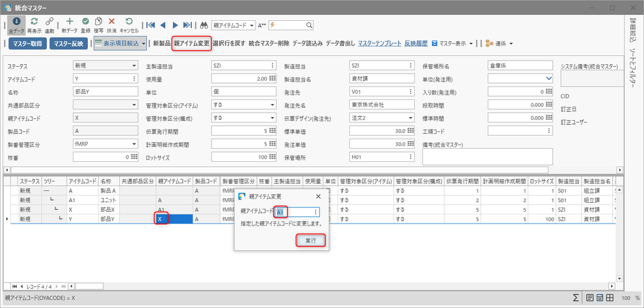Image resolution: width=644 pixels, height=308 pixels.
Task: Click grid cell 製品A in 名称 column
Action: 109,190
